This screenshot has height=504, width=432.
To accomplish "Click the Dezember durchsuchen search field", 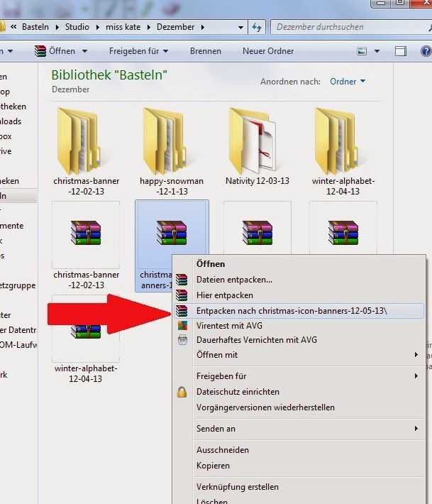I will pyautogui.click(x=350, y=27).
